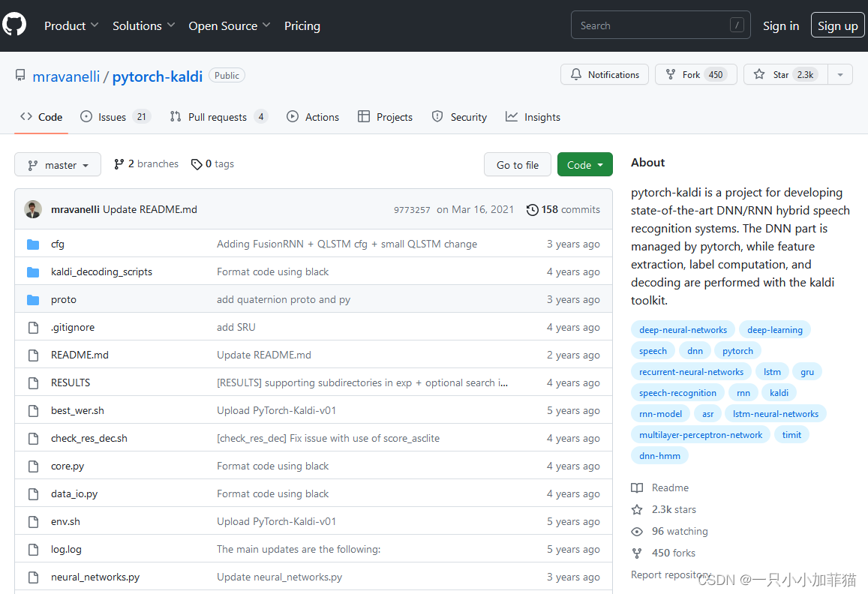Select the Code tab with code icon
Screen dimensions: 868x594
tap(25, 116)
